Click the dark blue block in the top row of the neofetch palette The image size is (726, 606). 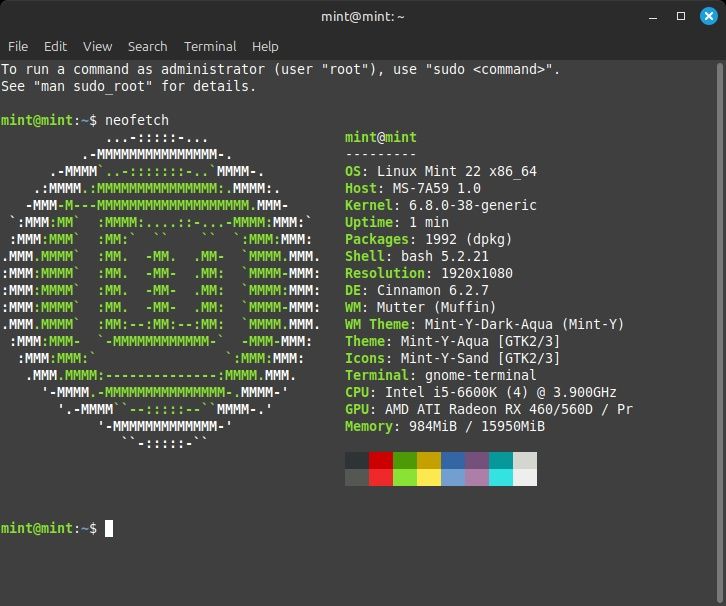point(453,461)
